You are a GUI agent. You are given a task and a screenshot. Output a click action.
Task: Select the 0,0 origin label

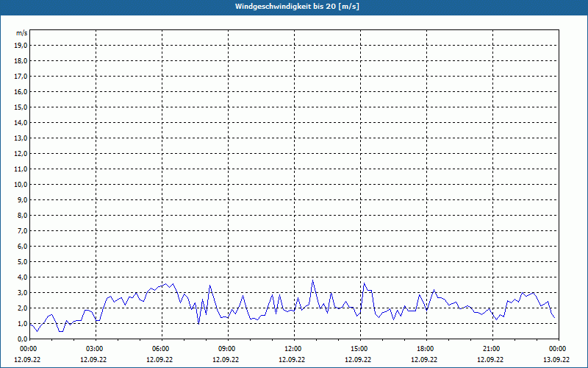pyautogui.click(x=23, y=339)
